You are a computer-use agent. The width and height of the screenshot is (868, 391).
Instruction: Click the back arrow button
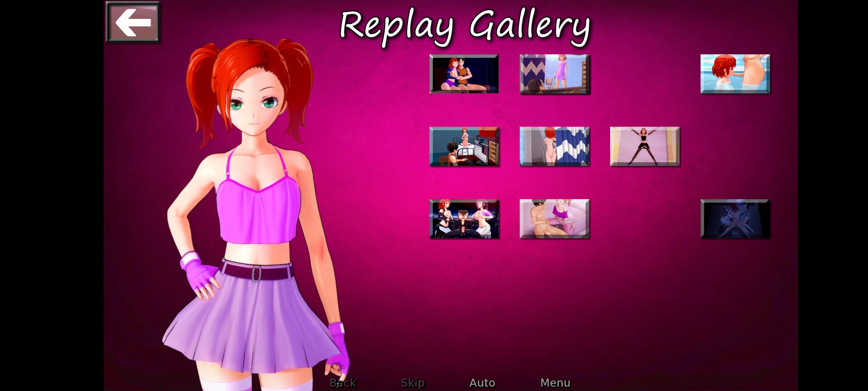(x=133, y=22)
